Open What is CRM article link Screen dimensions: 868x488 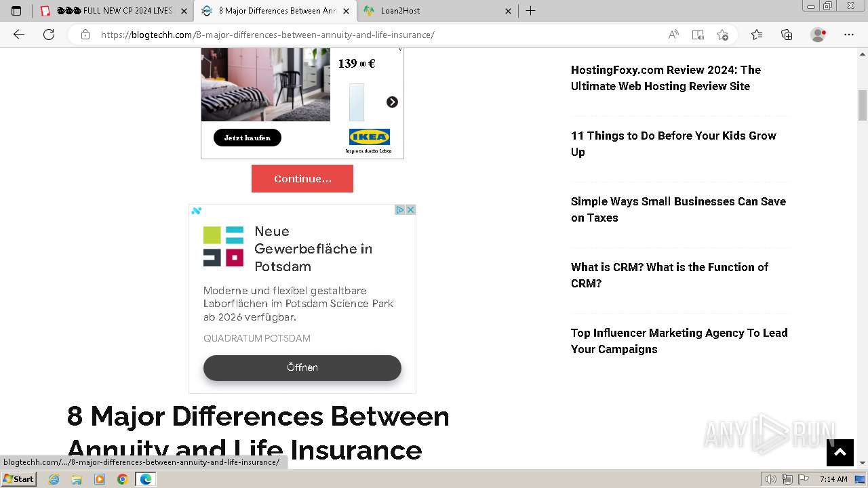click(669, 275)
